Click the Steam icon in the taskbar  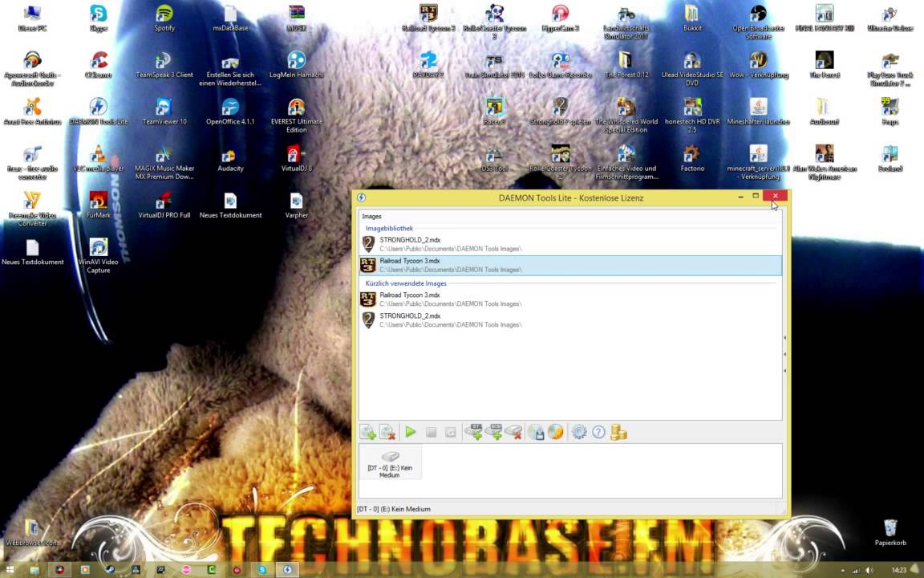pyautogui.click(x=110, y=570)
